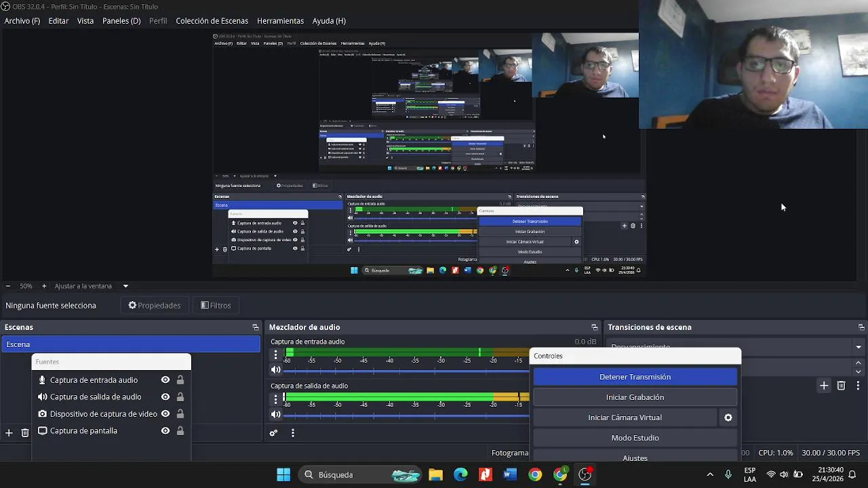Open the Editar menu
868x488 pixels.
pos(58,21)
